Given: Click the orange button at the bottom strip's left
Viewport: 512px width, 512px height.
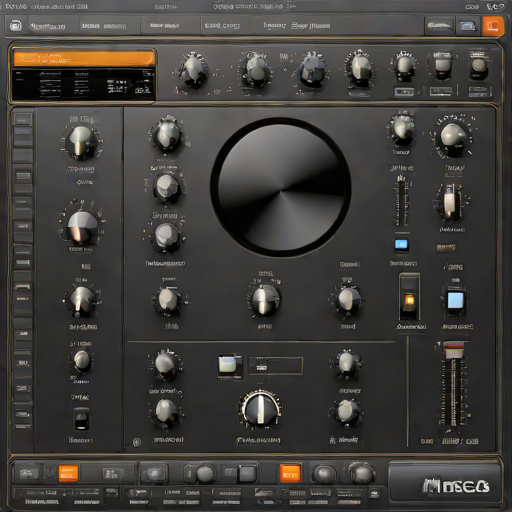Looking at the screenshot, I should (68, 473).
